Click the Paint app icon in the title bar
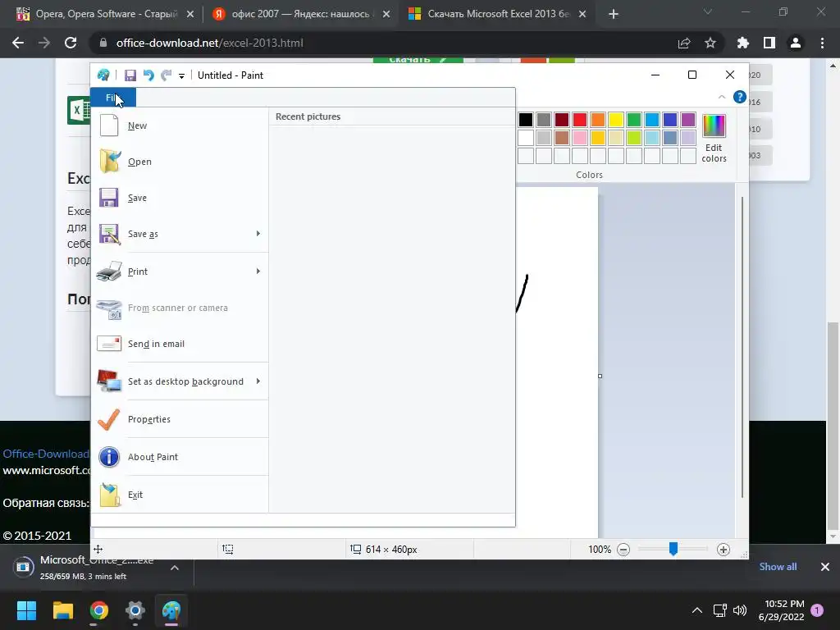 [103, 75]
